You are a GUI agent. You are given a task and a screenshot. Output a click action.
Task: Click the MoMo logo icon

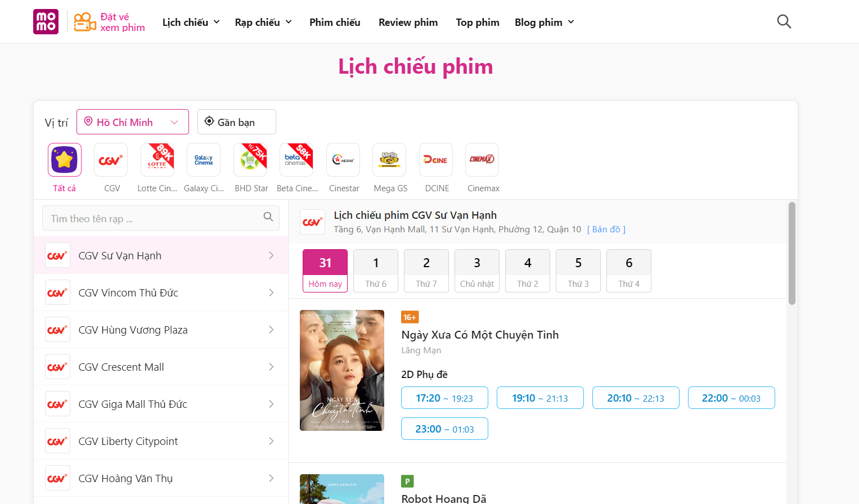click(46, 22)
